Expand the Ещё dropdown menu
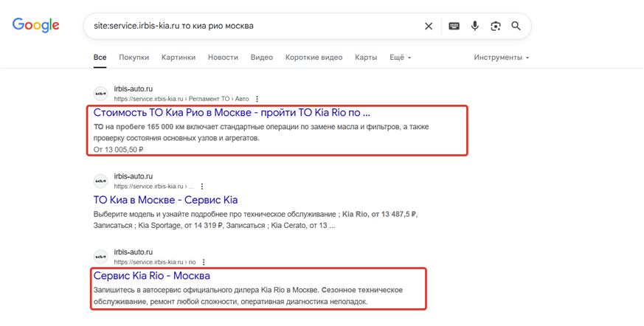This screenshot has width=644, height=326. pos(400,57)
